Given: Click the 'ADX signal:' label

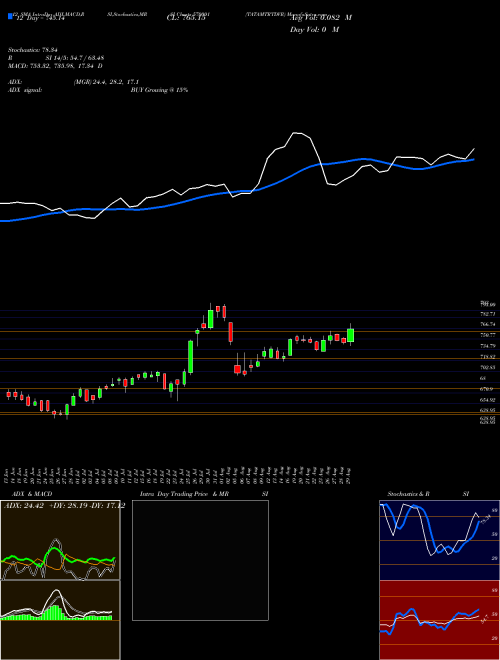Looking at the screenshot, I should (25, 90).
